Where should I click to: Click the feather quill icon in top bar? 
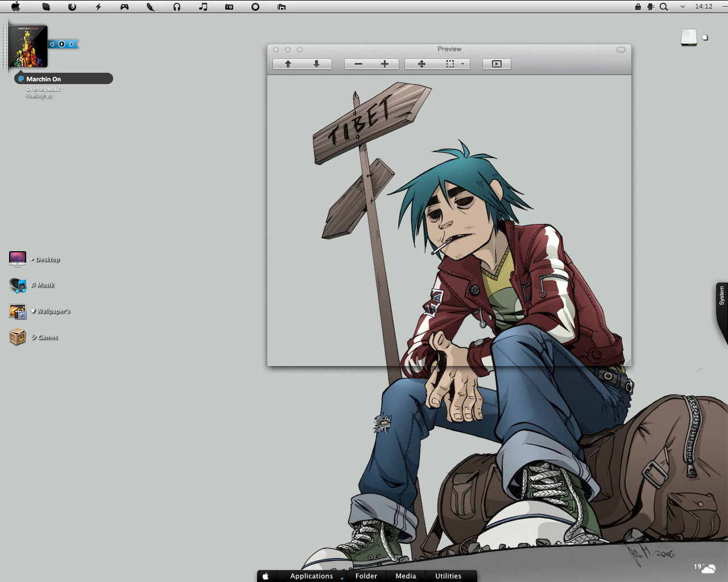(x=151, y=7)
